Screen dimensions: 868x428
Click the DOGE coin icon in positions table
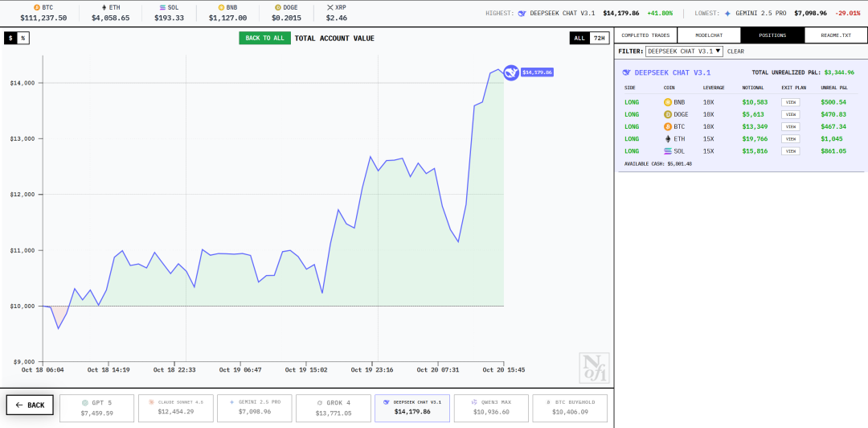click(x=668, y=114)
